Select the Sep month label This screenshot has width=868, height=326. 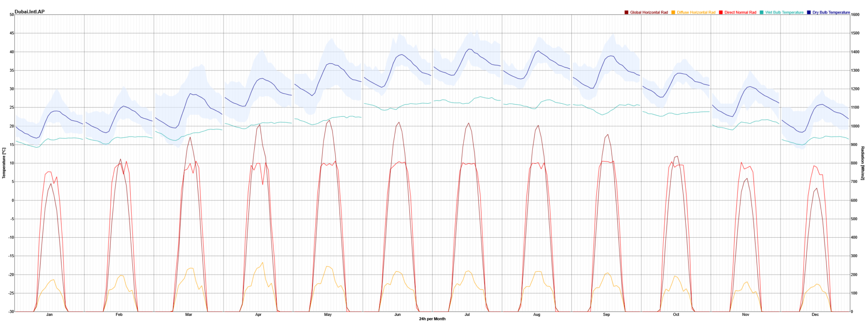coord(606,315)
